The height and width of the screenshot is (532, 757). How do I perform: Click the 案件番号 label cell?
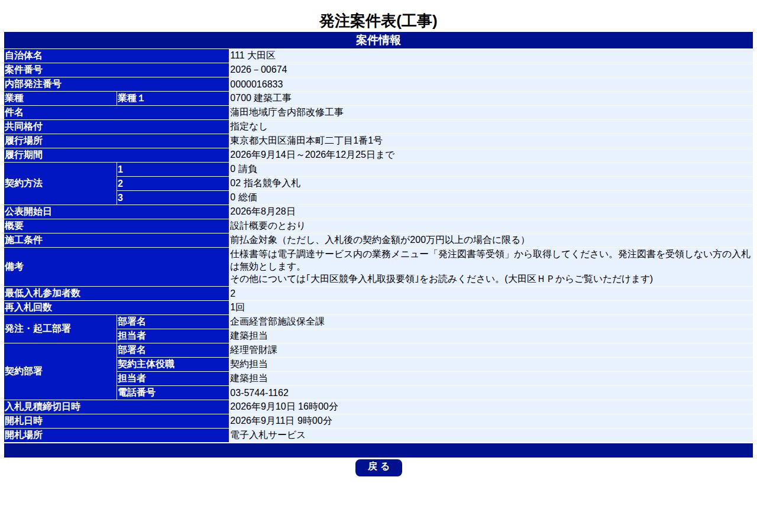click(x=117, y=70)
